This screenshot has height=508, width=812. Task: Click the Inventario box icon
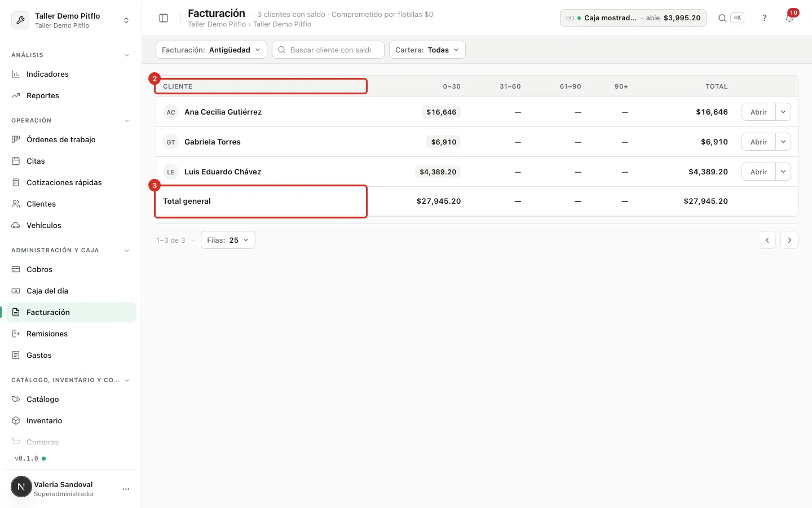(16, 421)
